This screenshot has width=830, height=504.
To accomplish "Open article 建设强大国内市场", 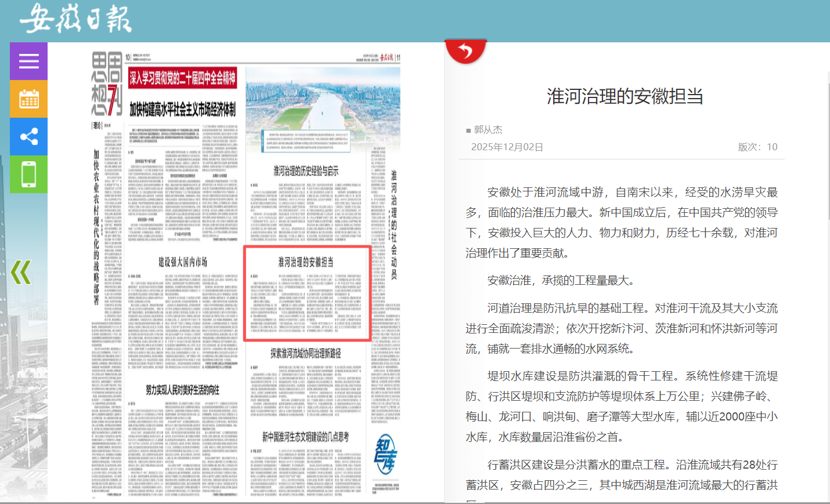I will click(x=183, y=262).
